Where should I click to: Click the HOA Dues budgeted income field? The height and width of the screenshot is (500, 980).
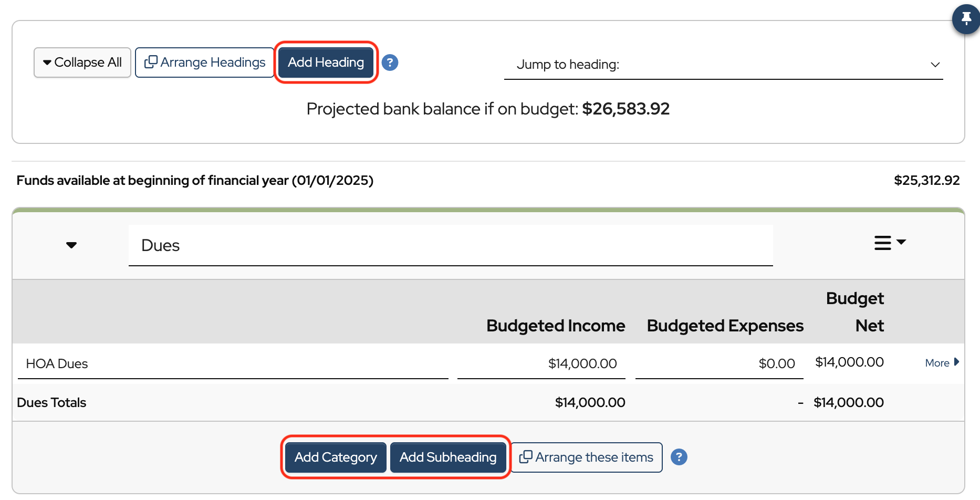click(x=541, y=363)
